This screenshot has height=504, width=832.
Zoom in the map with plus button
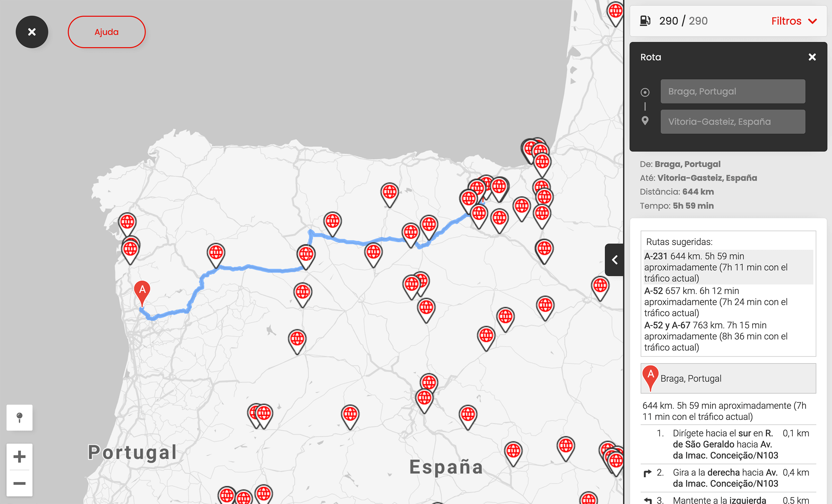(x=19, y=456)
